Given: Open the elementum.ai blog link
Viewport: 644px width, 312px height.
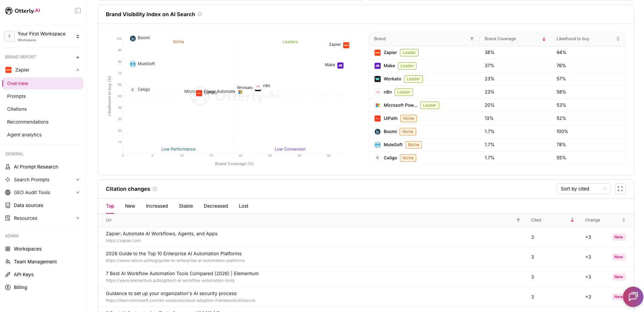Looking at the screenshot, I should (x=170, y=281).
